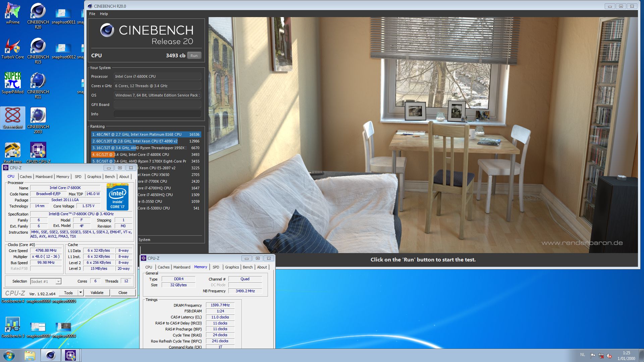The image size is (644, 362).
Task: Switch to SPD tab in lower CPU-Z window
Action: (216, 267)
